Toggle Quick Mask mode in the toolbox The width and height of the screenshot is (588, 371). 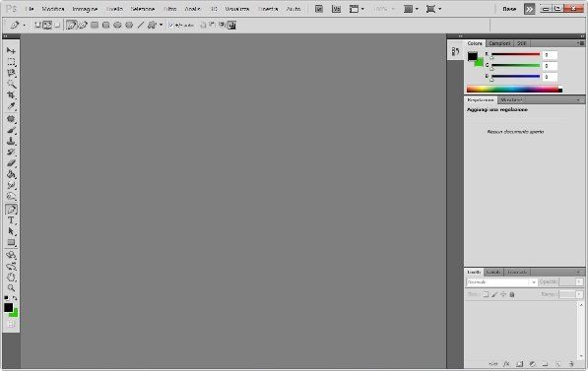coord(11,324)
